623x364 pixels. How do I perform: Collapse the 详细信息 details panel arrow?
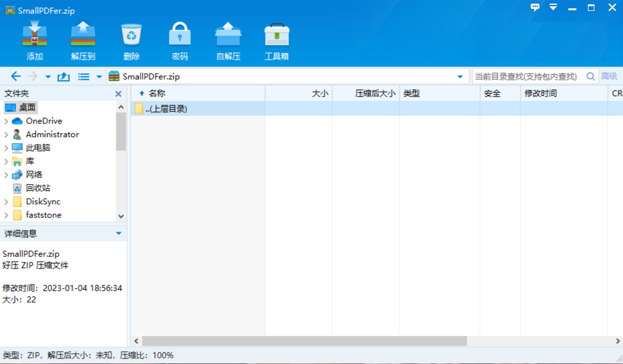(119, 233)
